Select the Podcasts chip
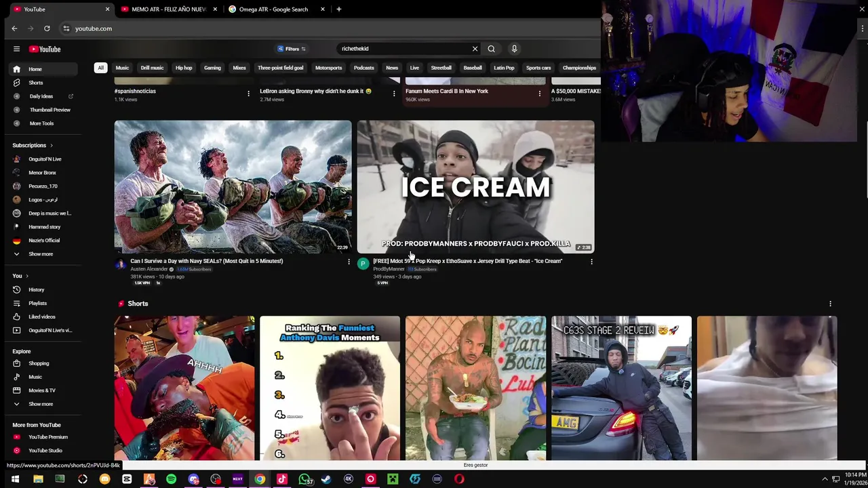This screenshot has width=868, height=488. click(x=363, y=68)
